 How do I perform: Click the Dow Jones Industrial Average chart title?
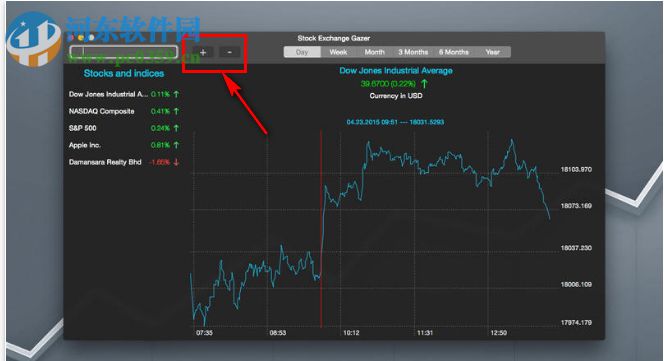[396, 71]
